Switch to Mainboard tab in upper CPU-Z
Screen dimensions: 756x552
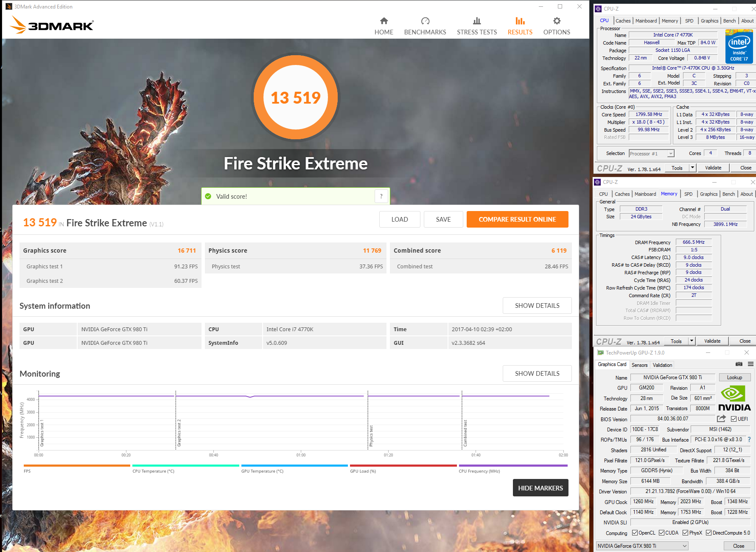(x=646, y=21)
